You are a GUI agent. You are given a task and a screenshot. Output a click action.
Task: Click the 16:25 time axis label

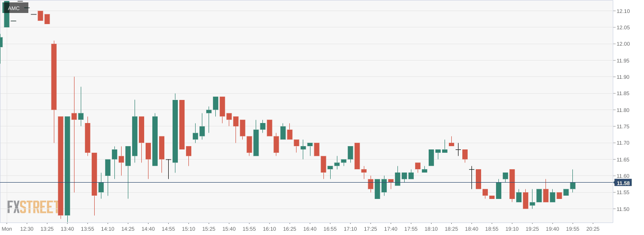tap(289, 229)
